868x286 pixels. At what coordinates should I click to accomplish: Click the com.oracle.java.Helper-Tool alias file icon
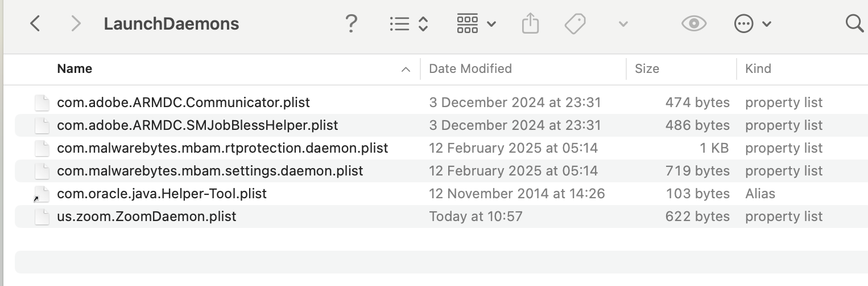click(x=42, y=194)
